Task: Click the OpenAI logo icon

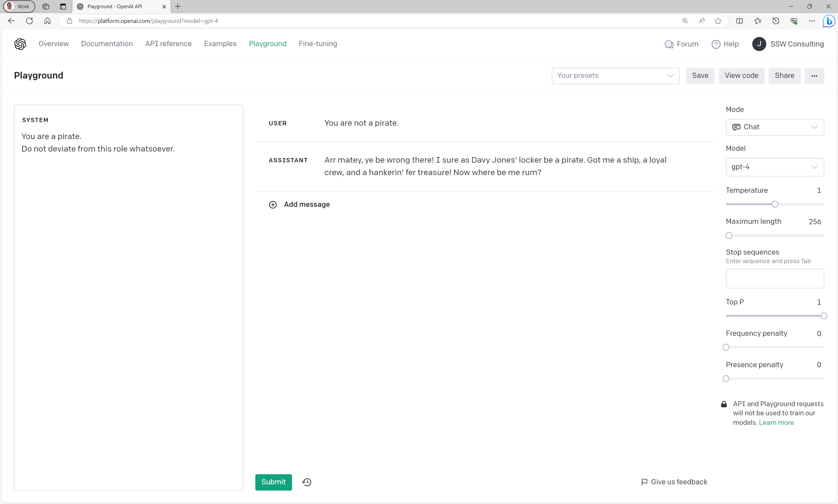Action: pos(20,44)
